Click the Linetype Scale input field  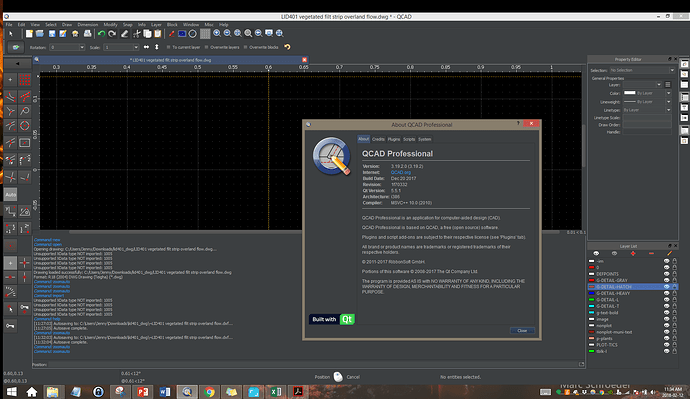point(647,118)
